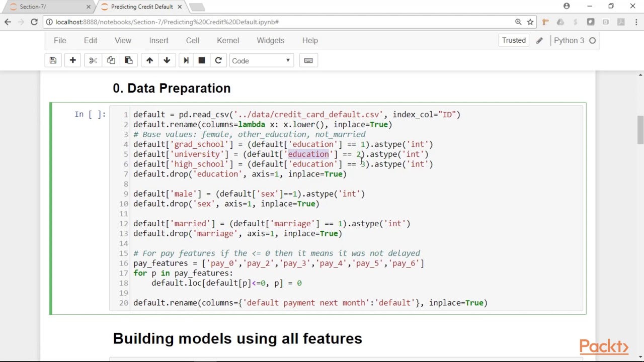Close the Predicting Credit Default tab

point(180,7)
